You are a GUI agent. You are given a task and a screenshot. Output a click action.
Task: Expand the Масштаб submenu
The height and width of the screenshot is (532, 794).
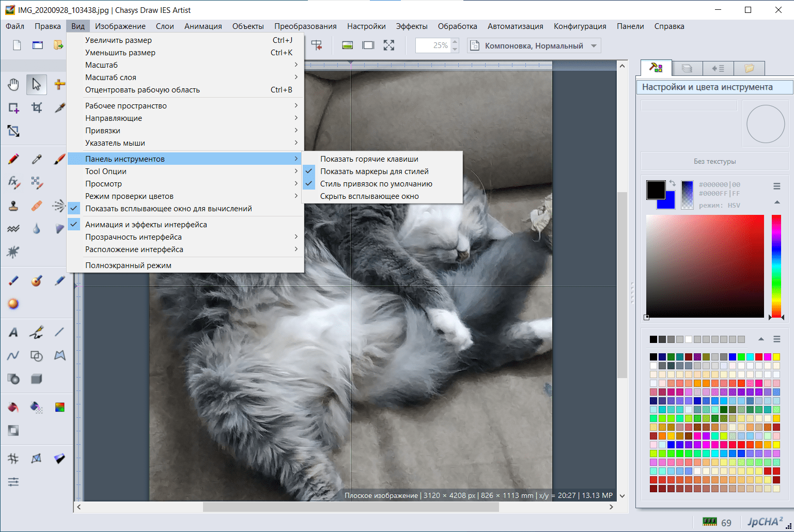tap(185, 65)
